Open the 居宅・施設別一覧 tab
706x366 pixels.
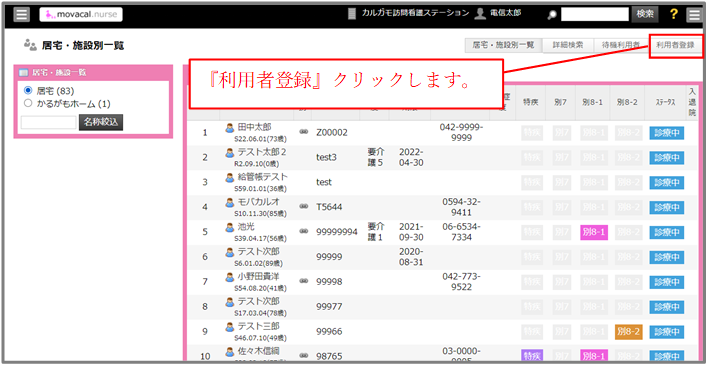pyautogui.click(x=503, y=45)
